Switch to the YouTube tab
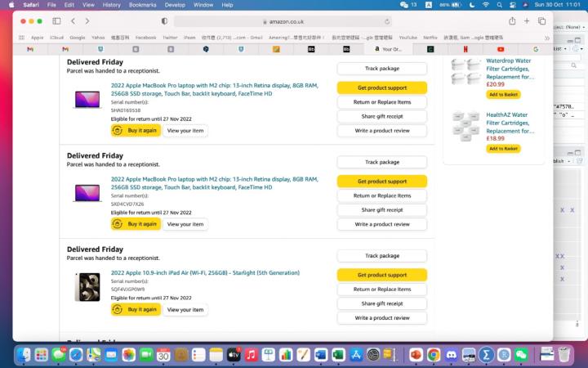This screenshot has height=368, width=588. point(501,49)
